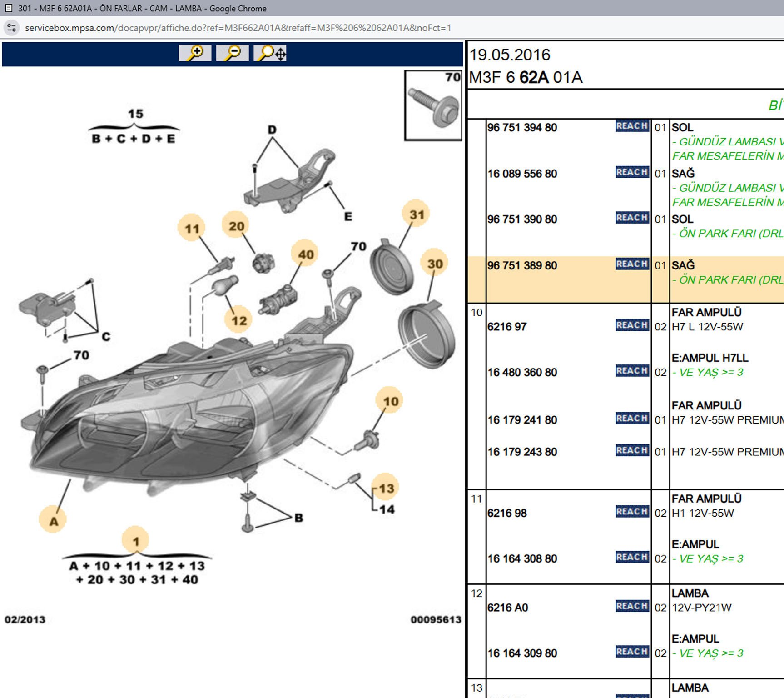The width and height of the screenshot is (784, 698).
Task: Click REACH badge for part 96 751 394 80
Action: [x=632, y=126]
